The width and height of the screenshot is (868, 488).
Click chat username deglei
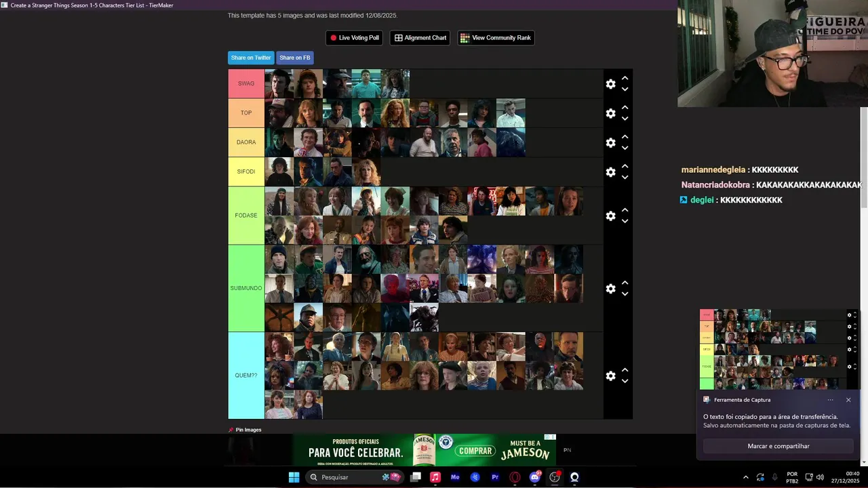pos(702,200)
